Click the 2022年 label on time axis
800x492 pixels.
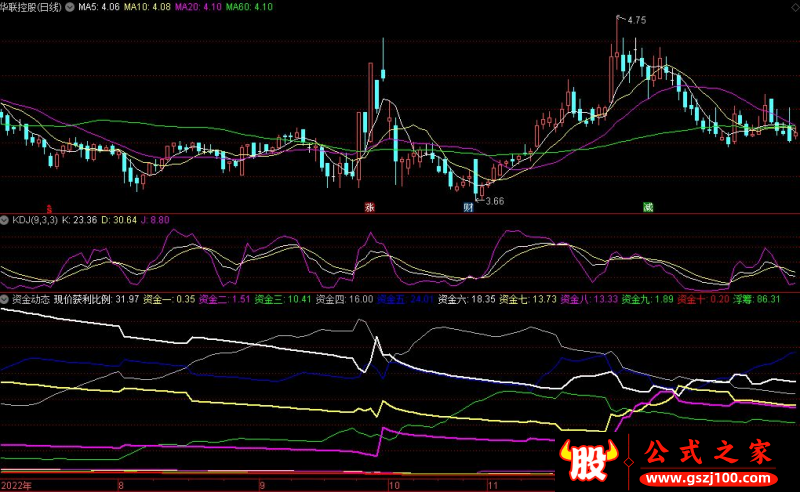17,484
